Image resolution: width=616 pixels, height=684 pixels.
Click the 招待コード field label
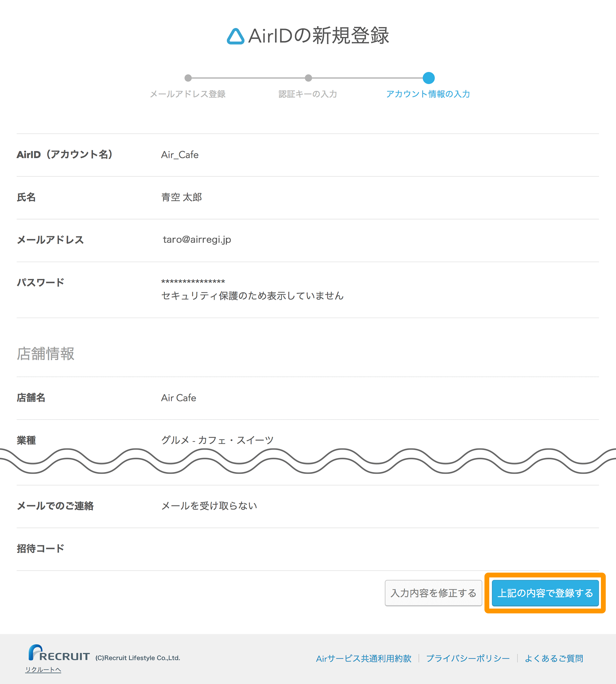[40, 549]
